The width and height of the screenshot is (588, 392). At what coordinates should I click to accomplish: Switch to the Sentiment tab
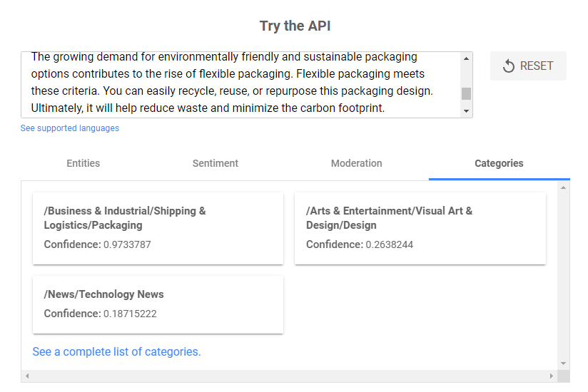point(216,163)
